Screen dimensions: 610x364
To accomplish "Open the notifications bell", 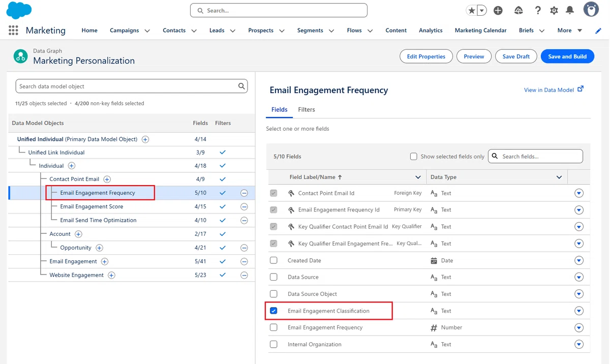I will [x=570, y=10].
